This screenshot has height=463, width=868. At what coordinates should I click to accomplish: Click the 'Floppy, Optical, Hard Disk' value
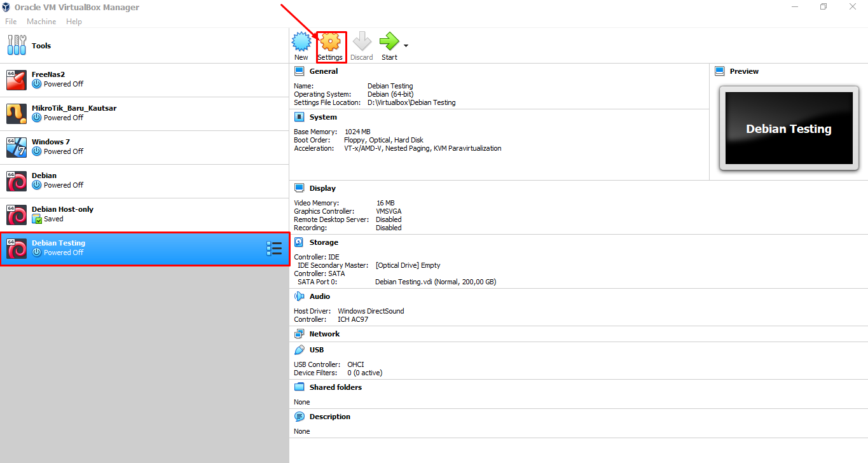click(383, 140)
